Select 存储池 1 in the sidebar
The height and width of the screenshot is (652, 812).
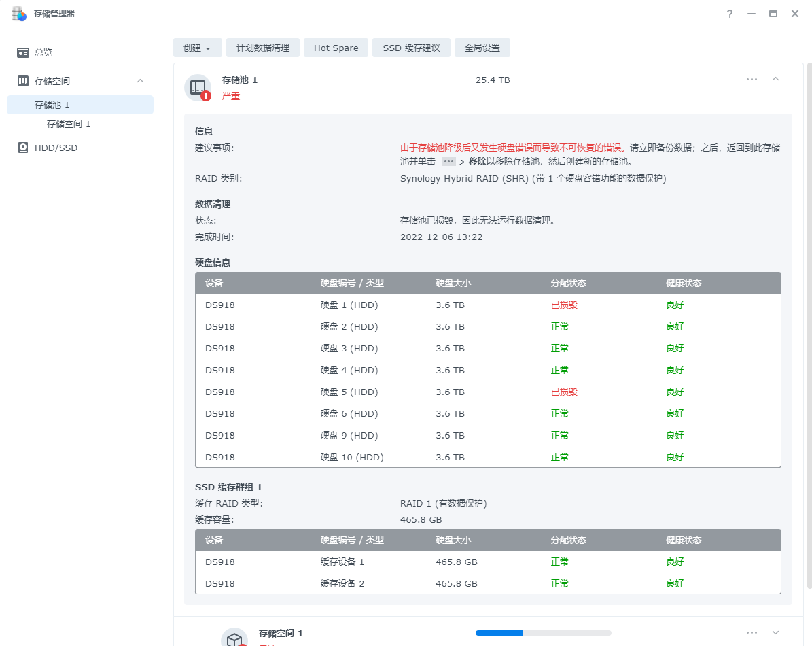(52, 105)
